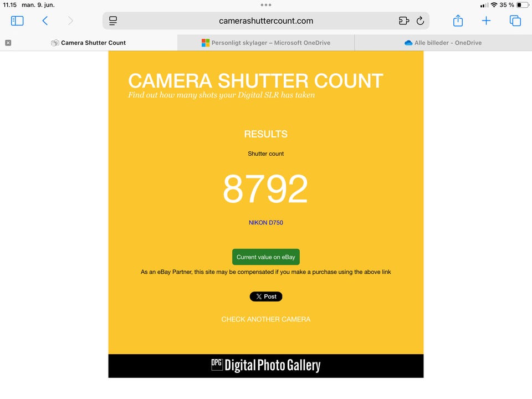
Task: Tap the three dots multitasking menu
Action: [266, 5]
